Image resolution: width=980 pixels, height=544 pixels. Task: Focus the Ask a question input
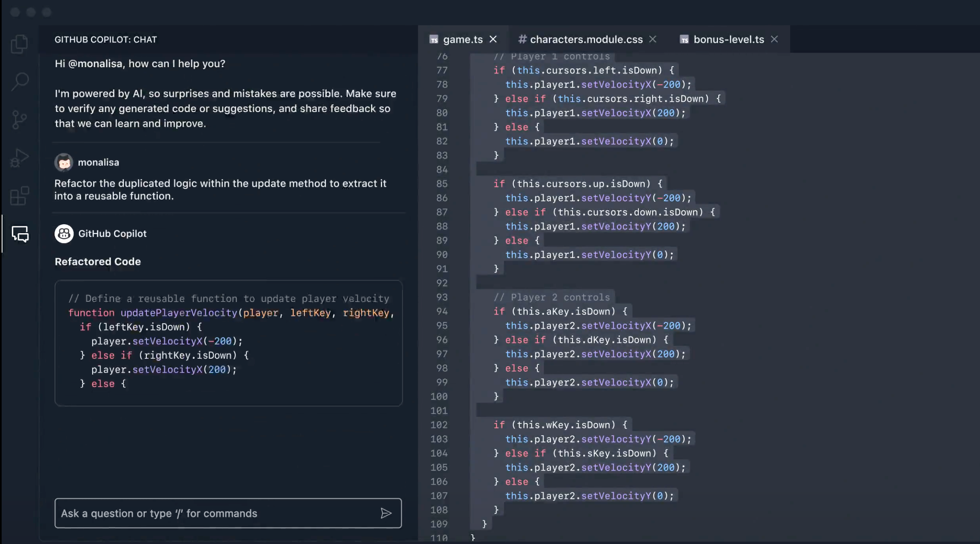click(x=217, y=513)
